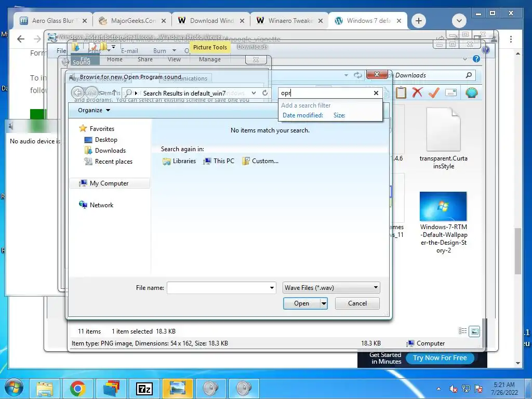
Task: Click the rename icon in Downloads toolbar
Action: pos(451,92)
